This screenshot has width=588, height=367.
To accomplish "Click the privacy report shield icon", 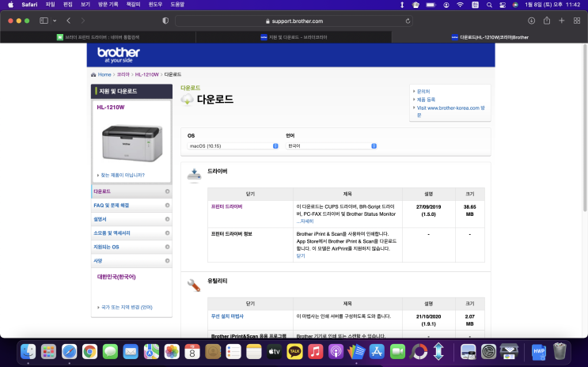I will (x=165, y=21).
